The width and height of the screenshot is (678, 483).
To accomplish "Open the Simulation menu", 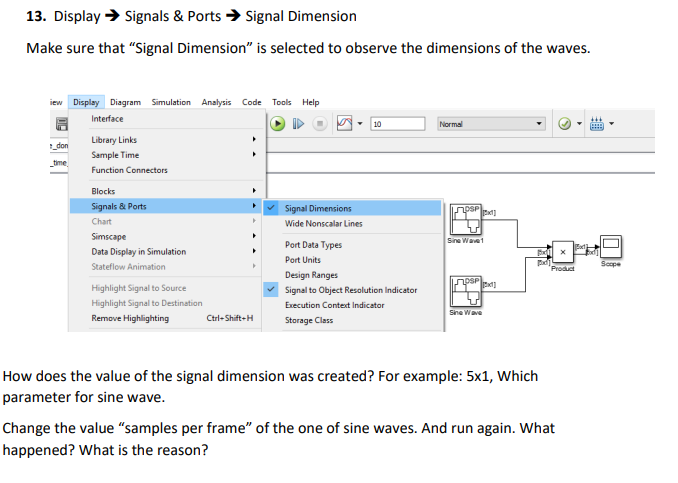I will [x=171, y=102].
